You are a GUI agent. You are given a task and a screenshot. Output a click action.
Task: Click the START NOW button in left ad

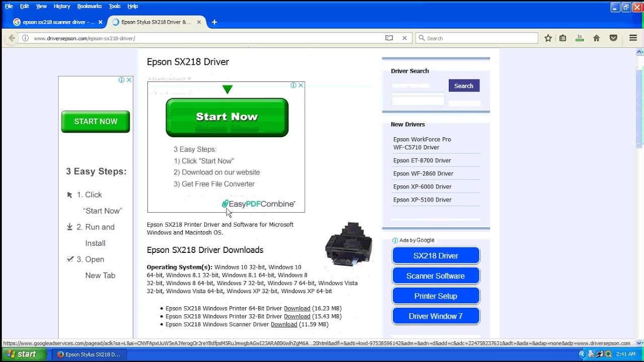pyautogui.click(x=96, y=122)
